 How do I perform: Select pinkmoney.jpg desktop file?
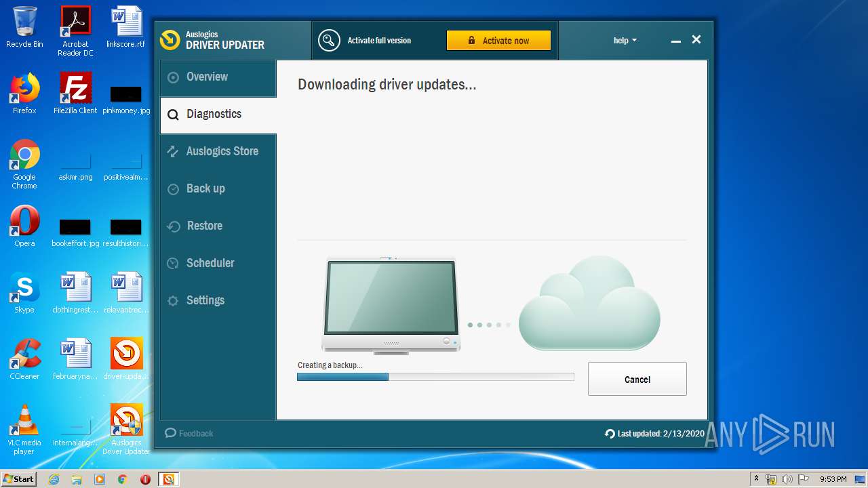tap(126, 99)
